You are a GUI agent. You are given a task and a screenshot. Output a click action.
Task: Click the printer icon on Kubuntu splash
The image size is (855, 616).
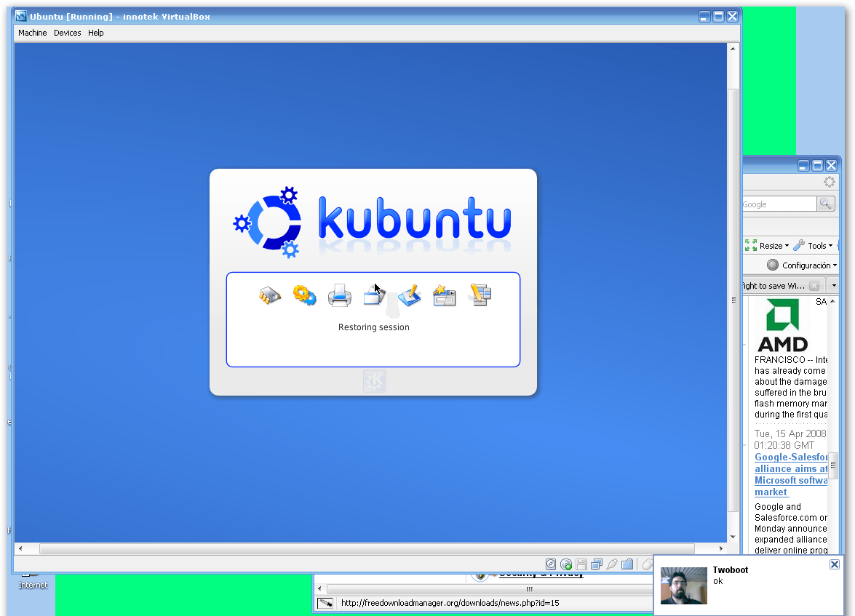(x=339, y=295)
